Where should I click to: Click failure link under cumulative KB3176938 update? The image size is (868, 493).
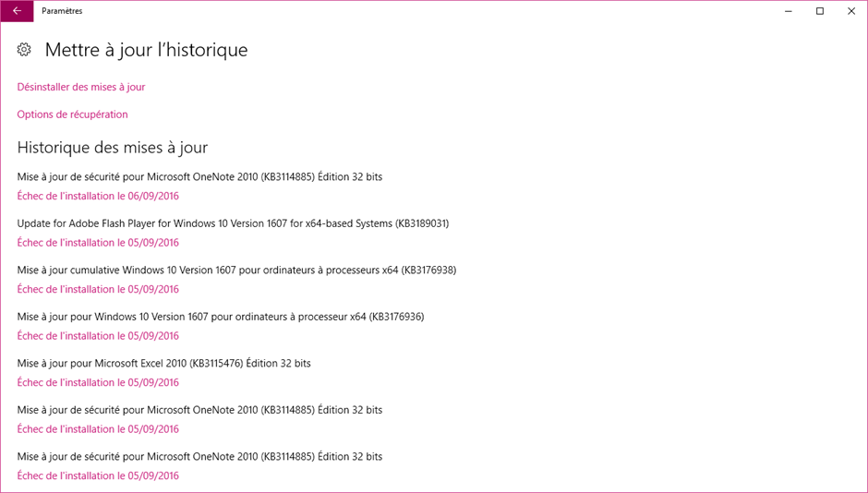(98, 289)
